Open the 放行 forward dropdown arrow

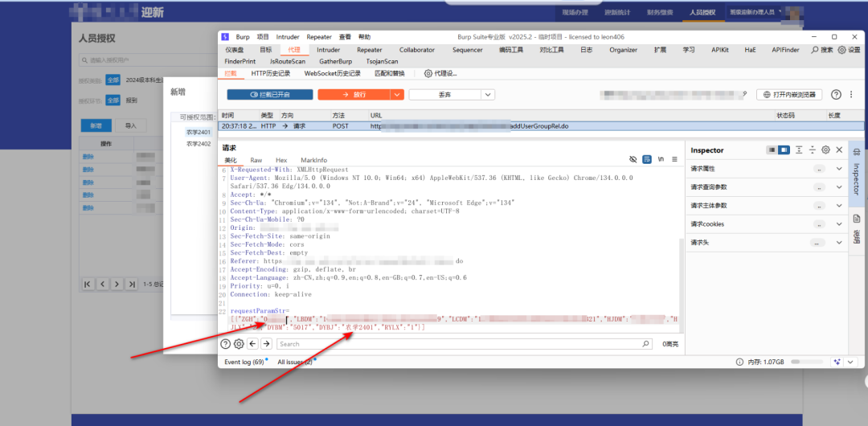[397, 95]
